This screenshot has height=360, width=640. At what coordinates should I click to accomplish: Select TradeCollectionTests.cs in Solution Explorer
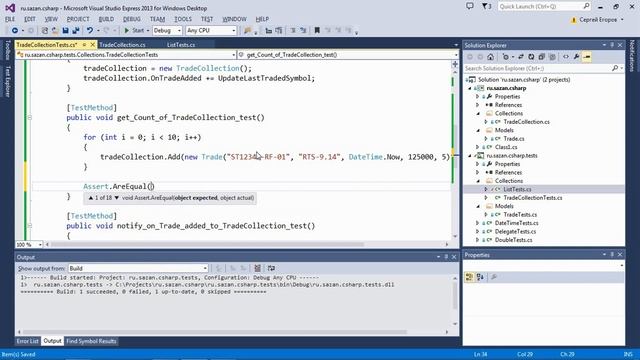pyautogui.click(x=532, y=198)
